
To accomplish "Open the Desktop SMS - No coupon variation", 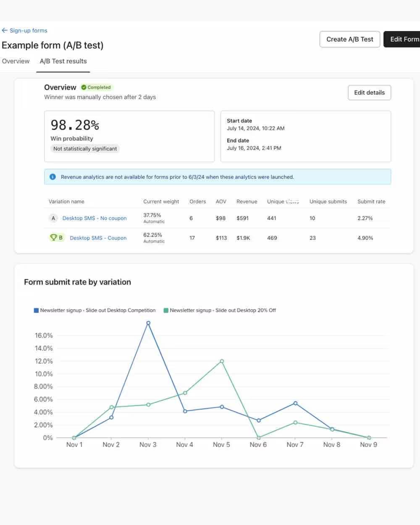I will [x=94, y=218].
